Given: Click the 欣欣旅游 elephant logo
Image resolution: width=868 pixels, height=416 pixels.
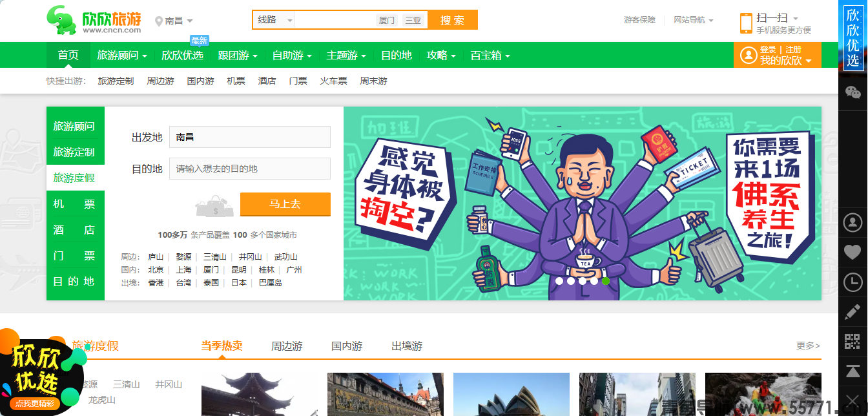Looking at the screenshot, I should click(94, 20).
